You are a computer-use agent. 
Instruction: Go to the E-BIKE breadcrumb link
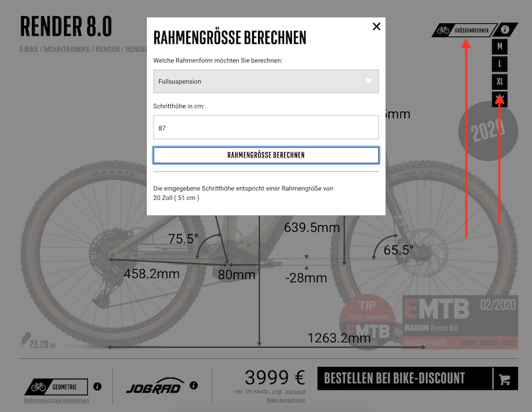point(29,49)
